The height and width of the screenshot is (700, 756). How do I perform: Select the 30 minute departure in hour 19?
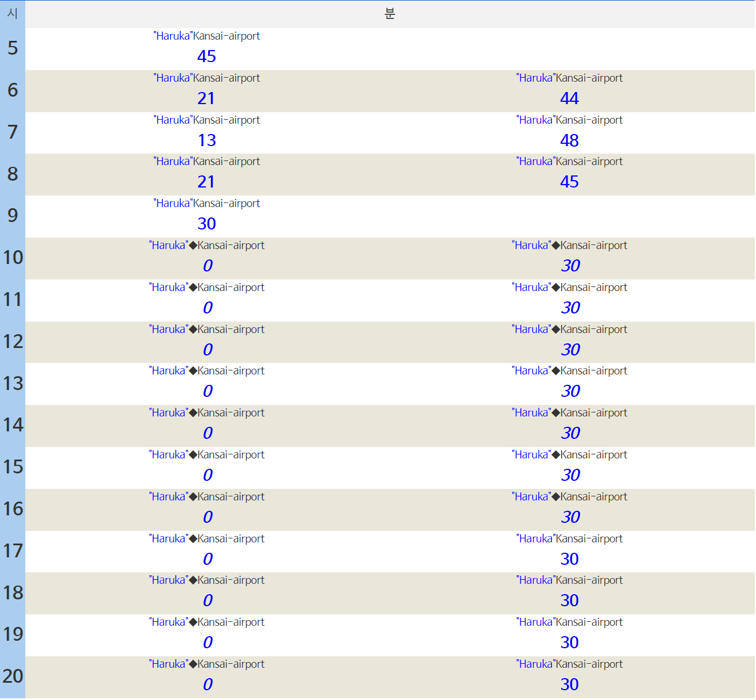pyautogui.click(x=569, y=642)
